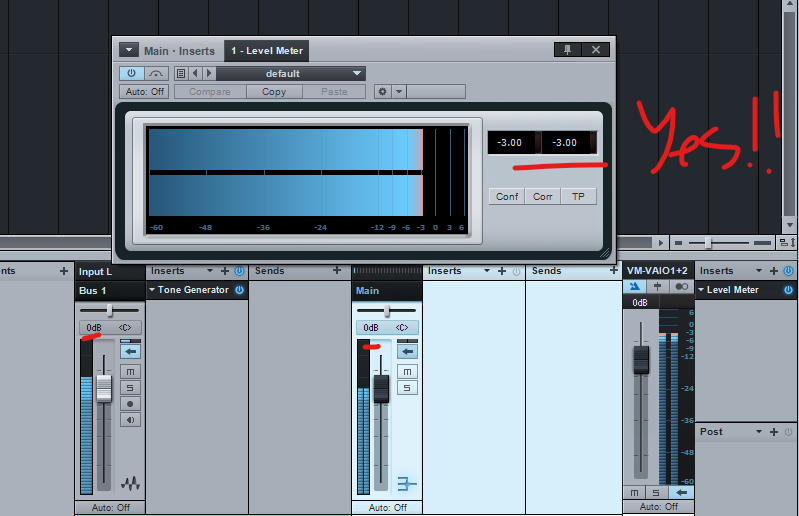The height and width of the screenshot is (516, 799).
Task: Add an insert on Input L channel
Action: tap(225, 271)
